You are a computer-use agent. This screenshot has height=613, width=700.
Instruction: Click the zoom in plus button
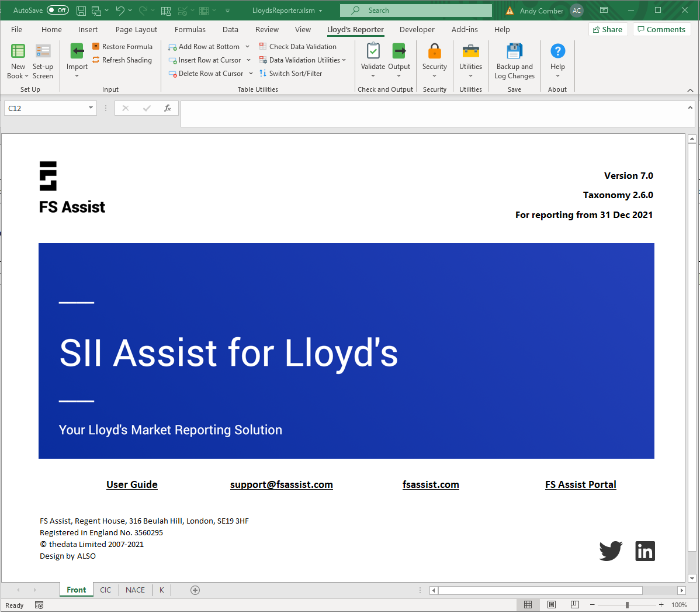click(661, 604)
